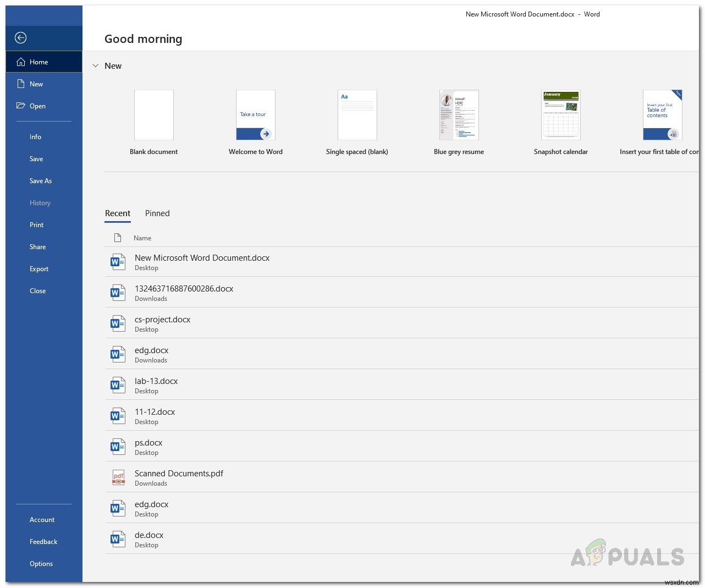
Task: Click the Open folder icon in sidebar
Action: point(21,106)
